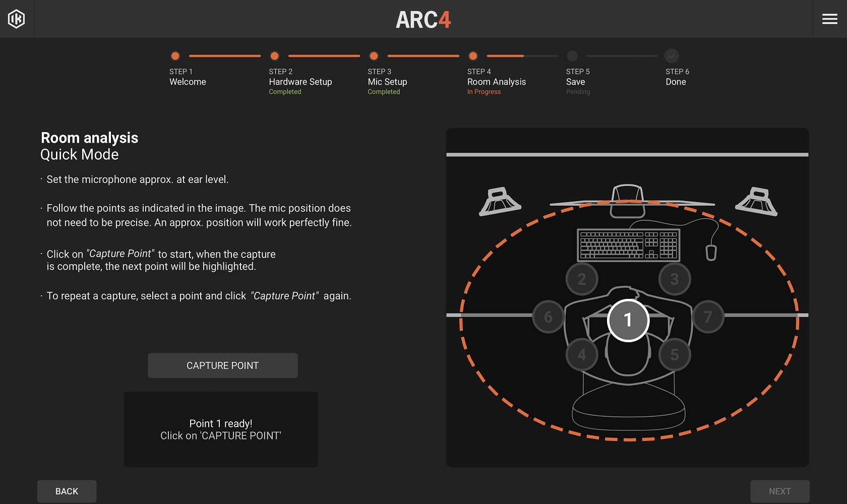Go back with the BACK button
847x504 pixels.
click(67, 491)
